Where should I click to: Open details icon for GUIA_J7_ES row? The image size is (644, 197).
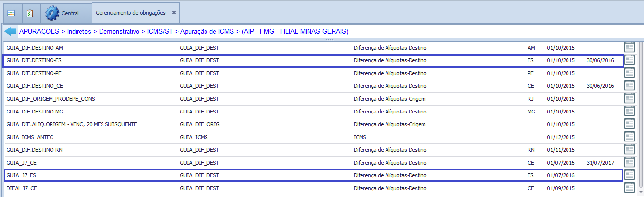click(x=629, y=175)
